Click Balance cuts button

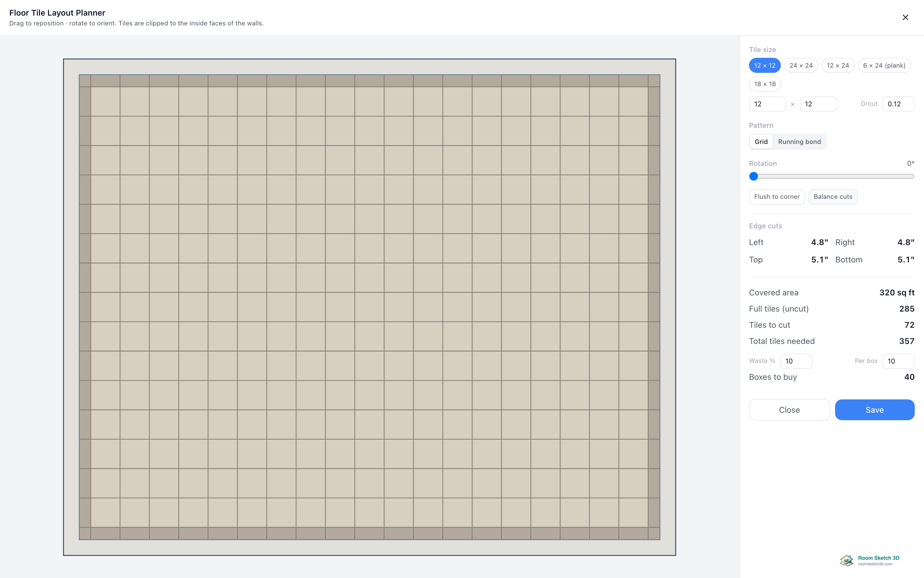click(833, 197)
